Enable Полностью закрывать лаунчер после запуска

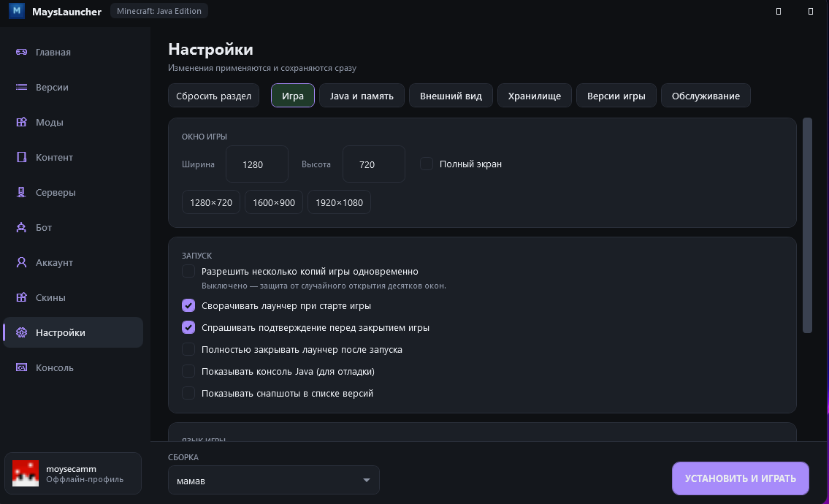click(188, 350)
